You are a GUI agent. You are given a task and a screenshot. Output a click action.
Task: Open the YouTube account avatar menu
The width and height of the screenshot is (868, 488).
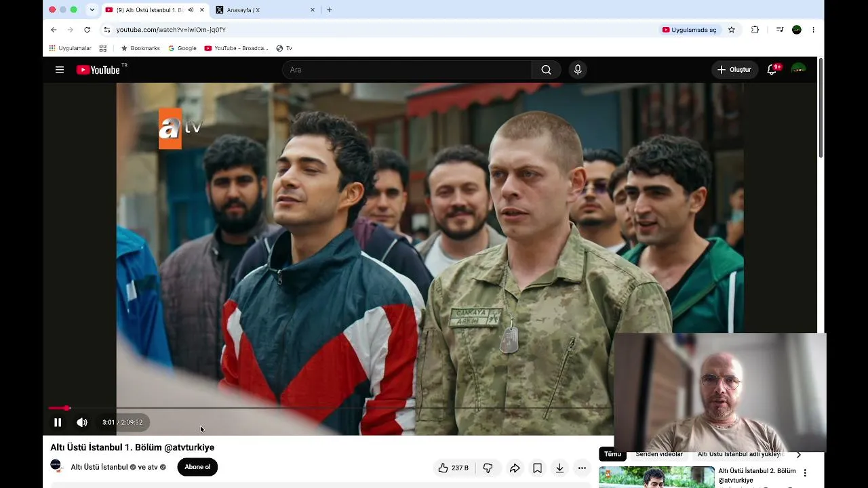798,69
